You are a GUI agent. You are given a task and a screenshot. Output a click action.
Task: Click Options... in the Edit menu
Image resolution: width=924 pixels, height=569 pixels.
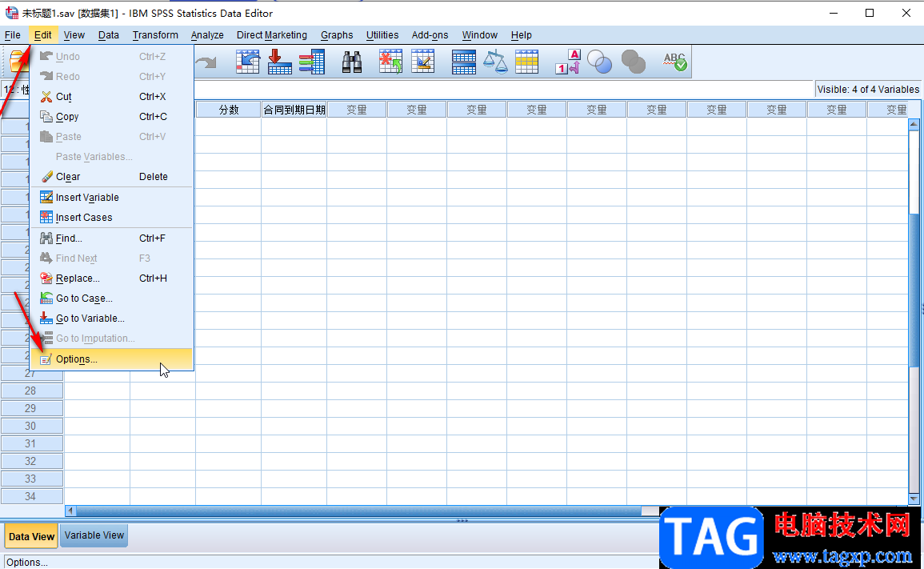coord(111,359)
